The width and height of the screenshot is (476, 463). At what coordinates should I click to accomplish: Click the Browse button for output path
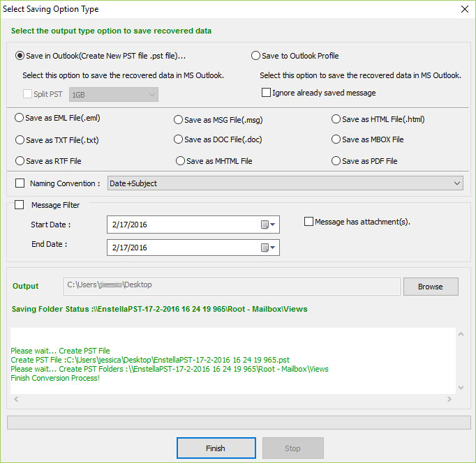click(x=430, y=287)
